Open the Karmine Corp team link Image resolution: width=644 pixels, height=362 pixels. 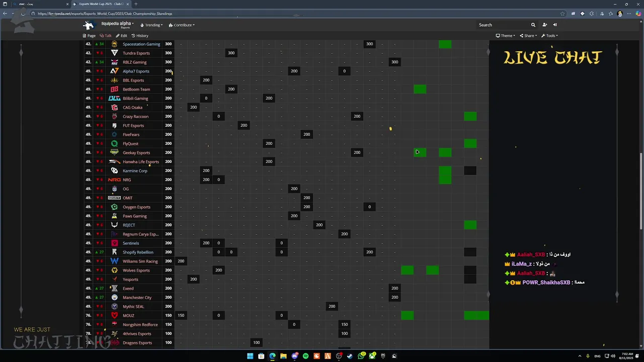pyautogui.click(x=135, y=170)
